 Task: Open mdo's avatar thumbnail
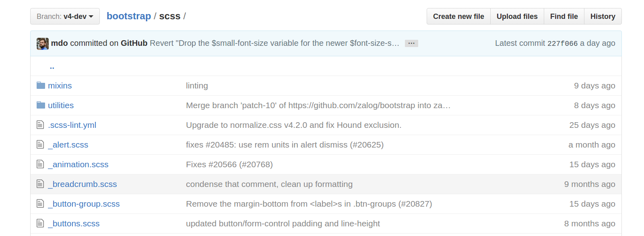click(x=43, y=43)
